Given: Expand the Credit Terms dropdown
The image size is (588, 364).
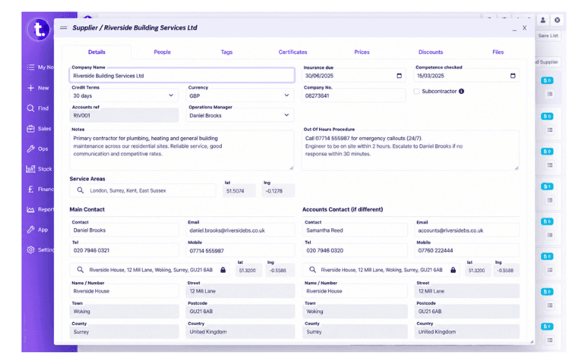Looking at the screenshot, I should coord(124,96).
